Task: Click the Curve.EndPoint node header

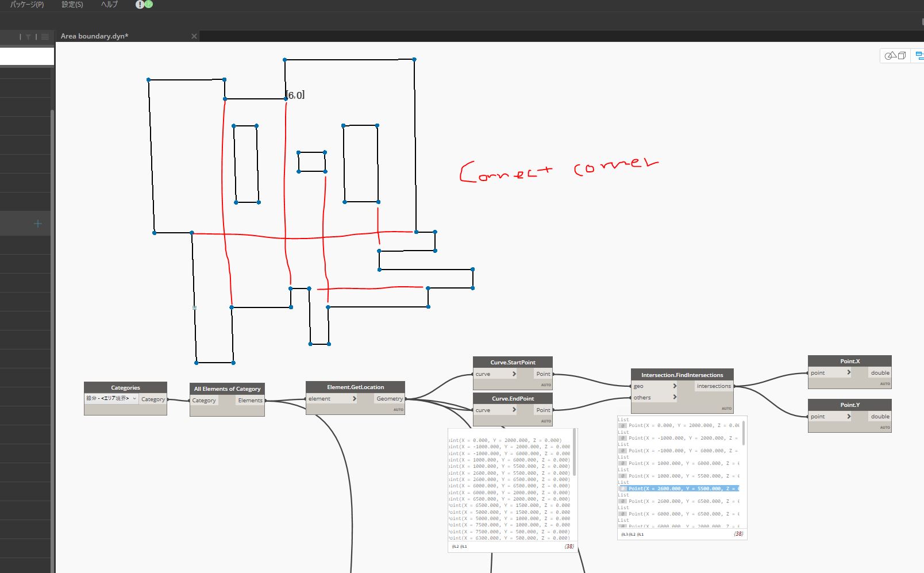Action: (513, 399)
